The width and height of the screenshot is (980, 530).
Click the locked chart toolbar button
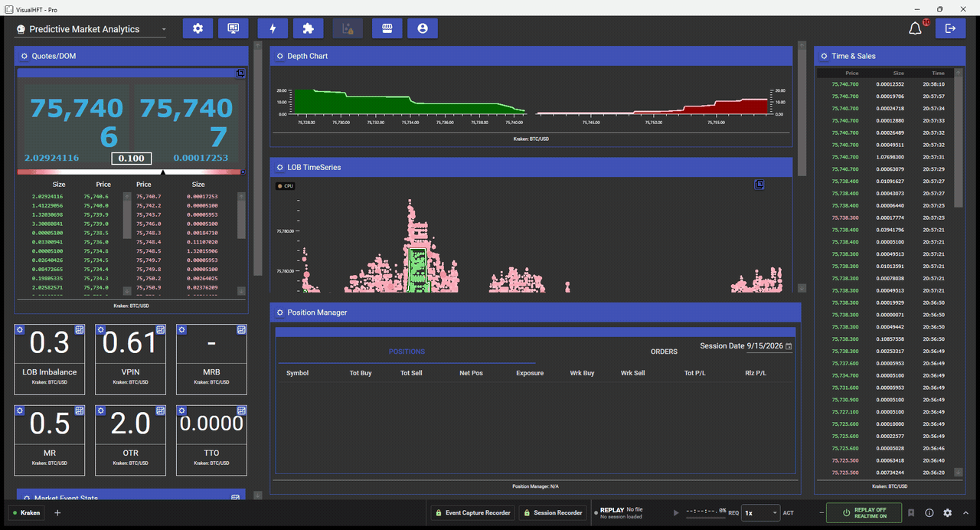(348, 28)
